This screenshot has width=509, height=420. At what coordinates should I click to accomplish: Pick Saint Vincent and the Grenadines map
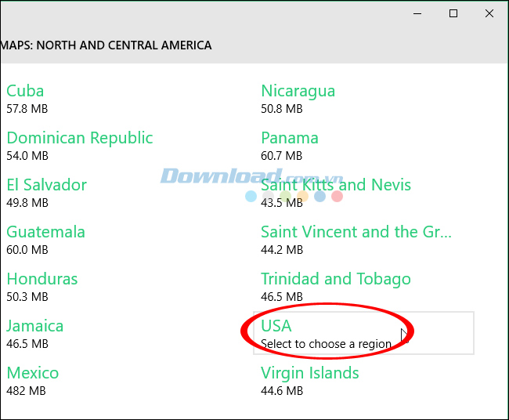tap(356, 232)
